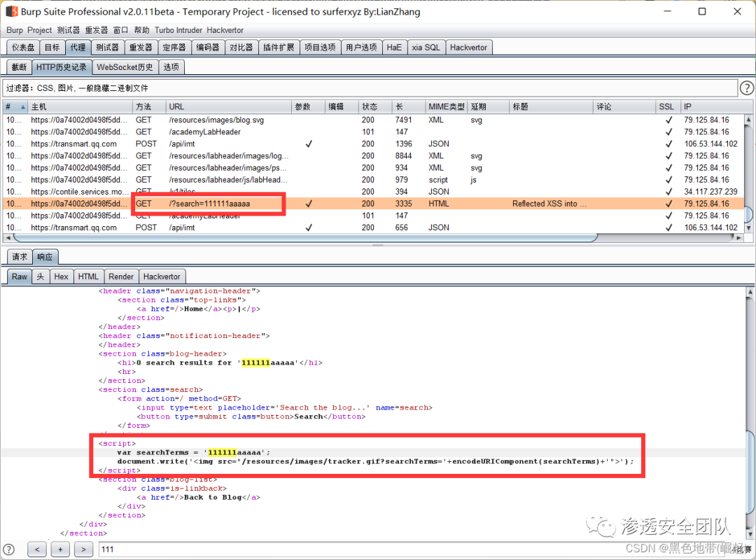This screenshot has width=756, height=560.
Task: Switch to the 截断 sub-tab
Action: [x=20, y=67]
